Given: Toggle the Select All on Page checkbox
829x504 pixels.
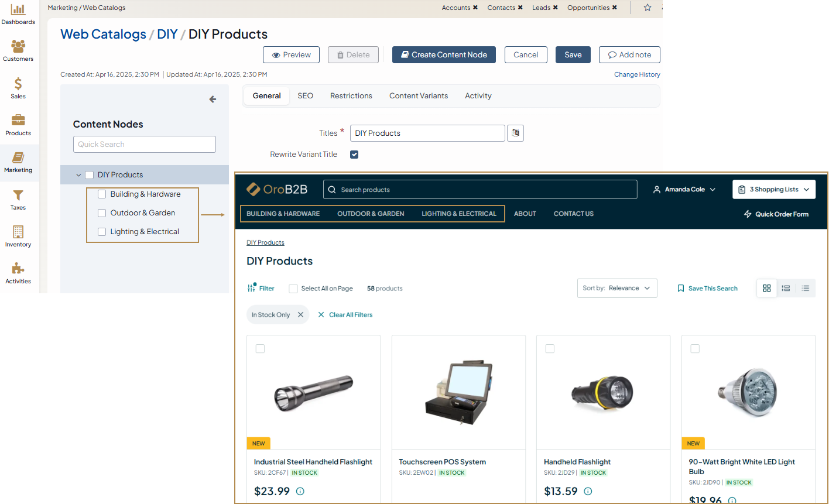Looking at the screenshot, I should tap(293, 289).
